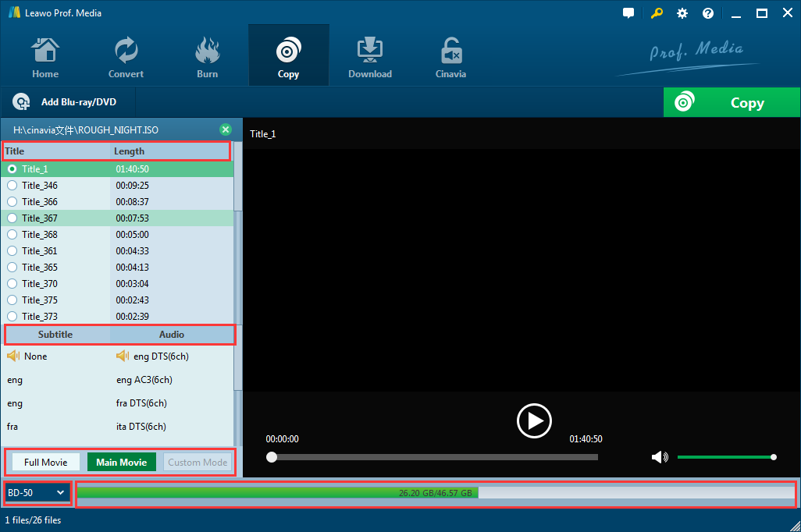Remove the loaded ROUGH_NIGHT.ISO file
The width and height of the screenshot is (801, 532).
point(226,129)
